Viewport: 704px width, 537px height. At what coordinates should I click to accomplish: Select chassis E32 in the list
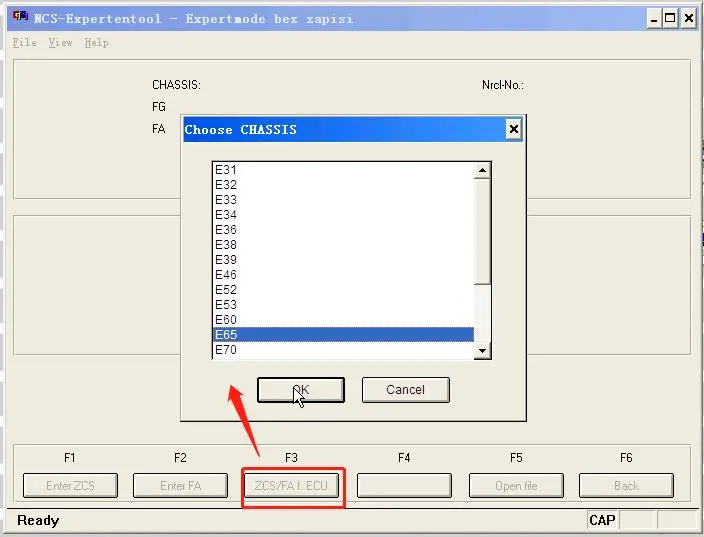coord(343,185)
